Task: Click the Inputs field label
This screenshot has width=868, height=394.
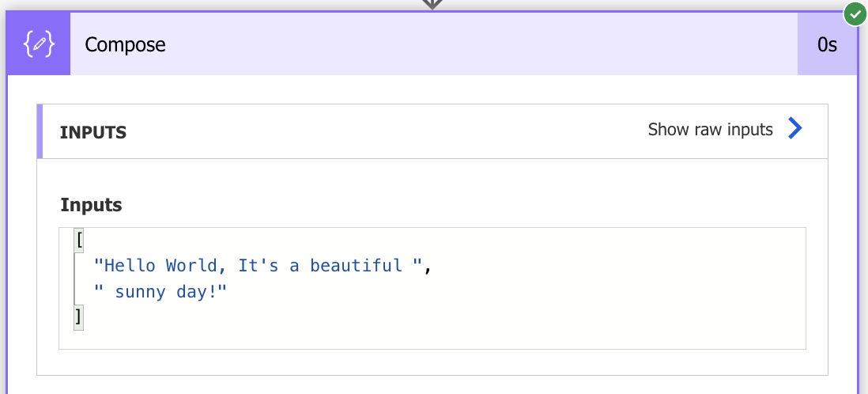Action: click(x=91, y=206)
